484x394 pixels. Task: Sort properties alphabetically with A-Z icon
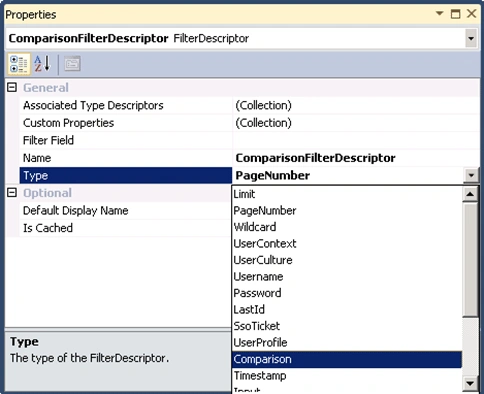[x=43, y=64]
